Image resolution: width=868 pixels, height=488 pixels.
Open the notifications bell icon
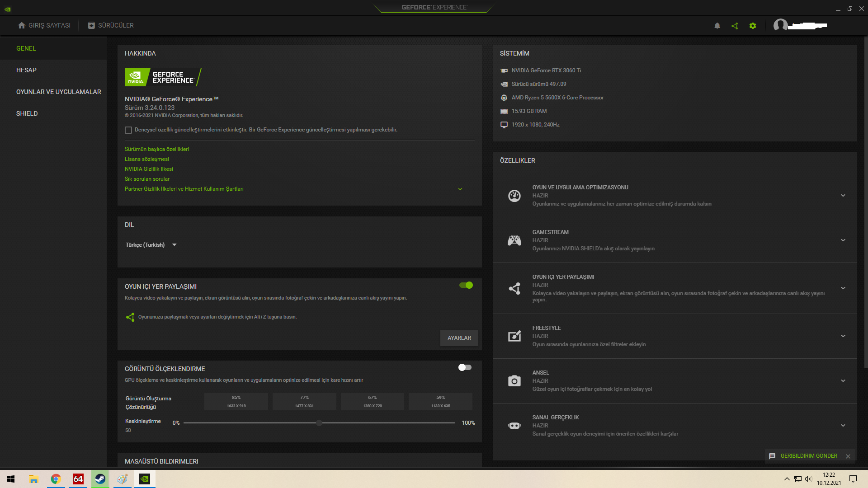(x=717, y=26)
